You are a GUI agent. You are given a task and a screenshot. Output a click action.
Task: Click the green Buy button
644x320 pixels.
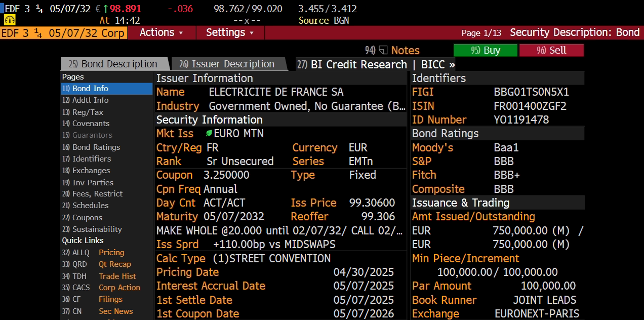486,50
